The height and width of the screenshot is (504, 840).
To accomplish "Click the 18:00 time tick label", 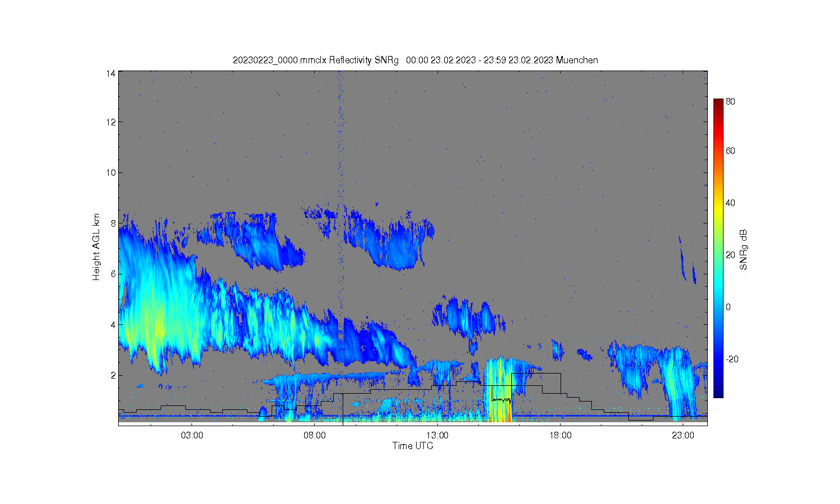I will click(560, 435).
